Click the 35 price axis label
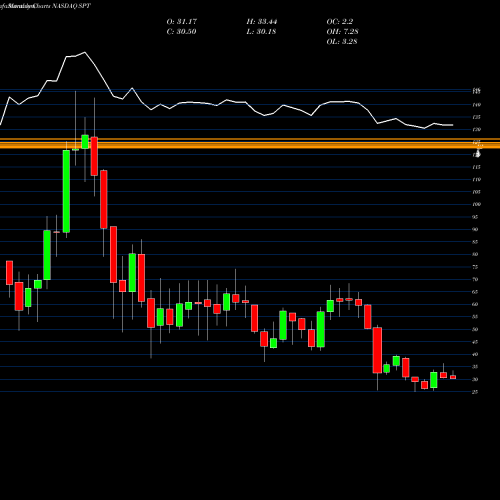Image resolution: width=500 pixels, height=500 pixels. click(x=475, y=367)
